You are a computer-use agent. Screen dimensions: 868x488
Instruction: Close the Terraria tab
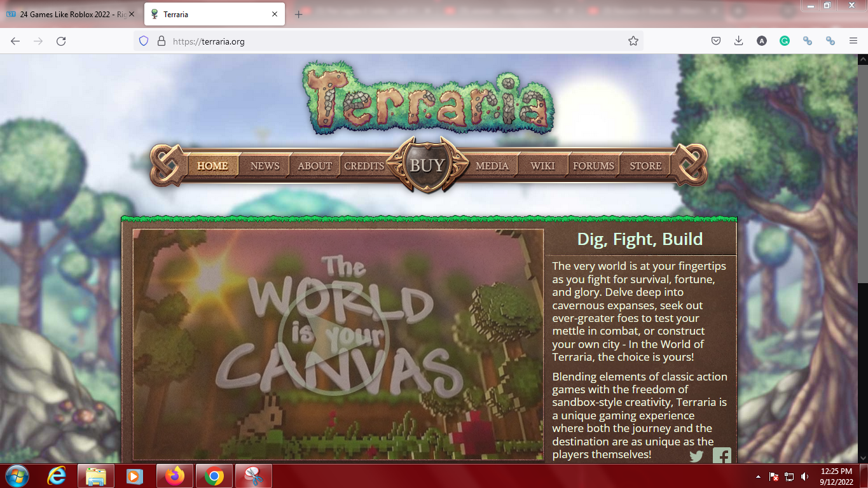tap(275, 14)
